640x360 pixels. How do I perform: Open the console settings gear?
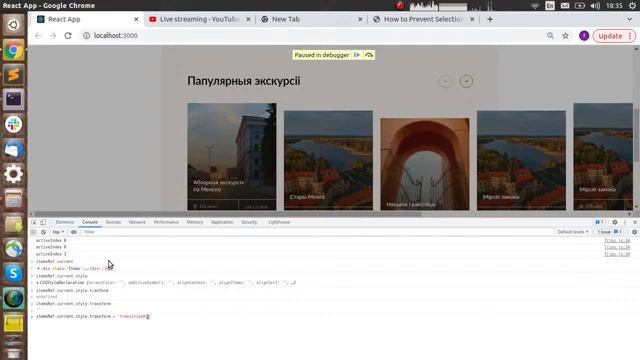[x=634, y=232]
